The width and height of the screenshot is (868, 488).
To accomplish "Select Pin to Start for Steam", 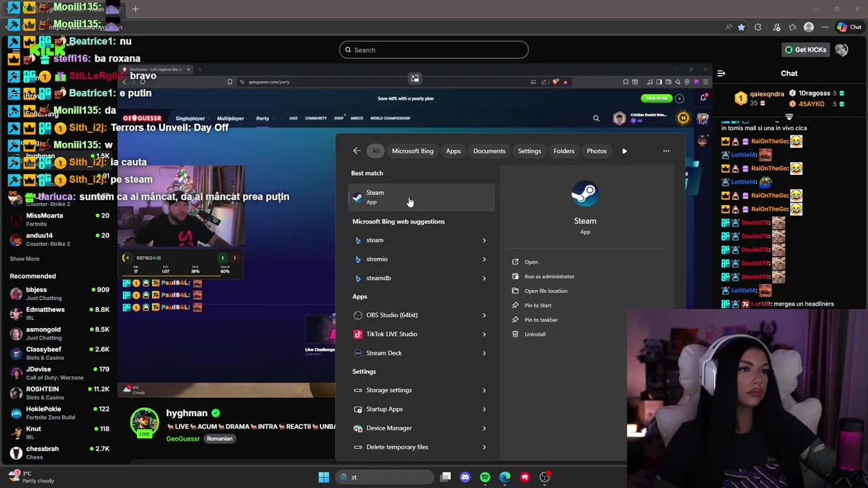I will point(538,306).
